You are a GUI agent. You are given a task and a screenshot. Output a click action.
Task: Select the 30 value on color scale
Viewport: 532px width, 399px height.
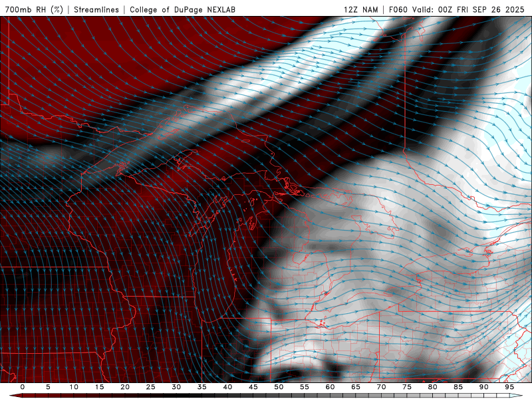pyautogui.click(x=176, y=387)
